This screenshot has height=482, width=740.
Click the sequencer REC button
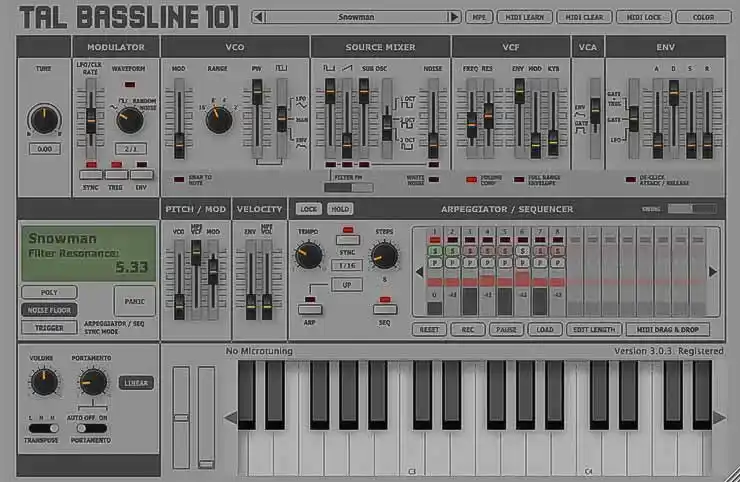[x=468, y=330]
